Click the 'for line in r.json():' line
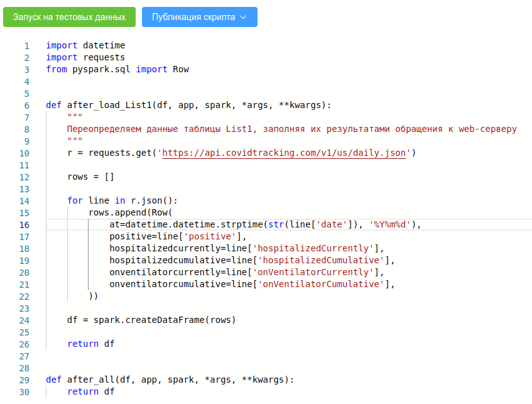Screen dimensions: 532x404 (x=122, y=200)
